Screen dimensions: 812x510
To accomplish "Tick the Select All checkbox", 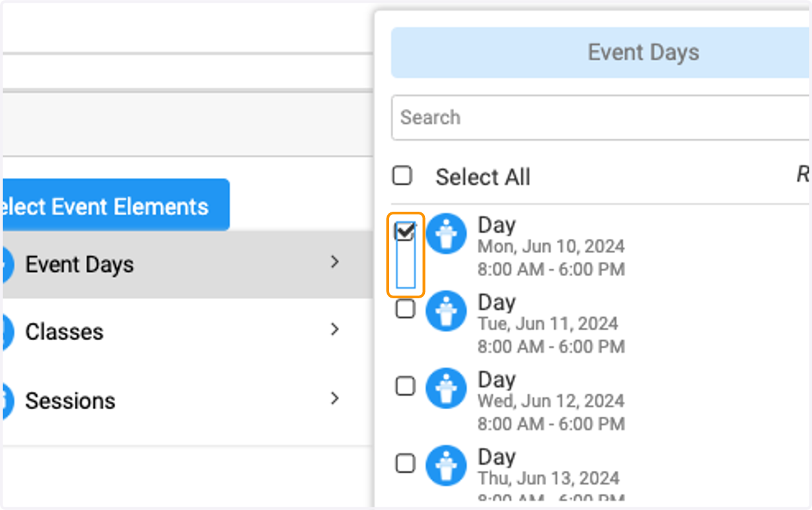I will click(402, 176).
